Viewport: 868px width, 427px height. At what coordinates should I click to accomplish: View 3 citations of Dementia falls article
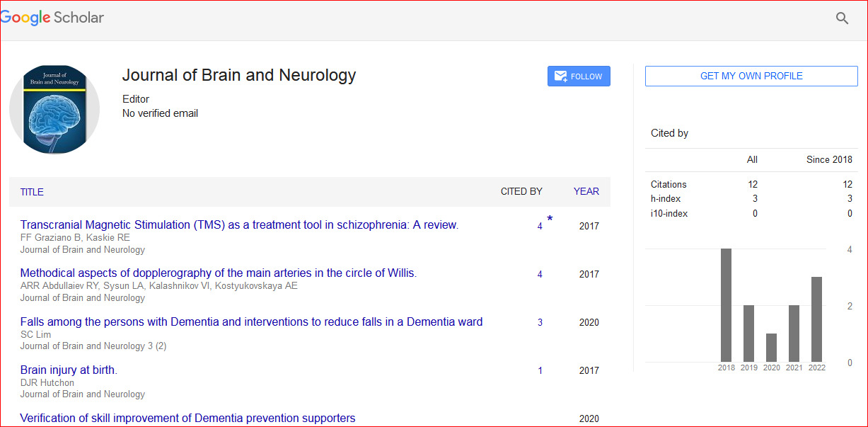click(540, 323)
